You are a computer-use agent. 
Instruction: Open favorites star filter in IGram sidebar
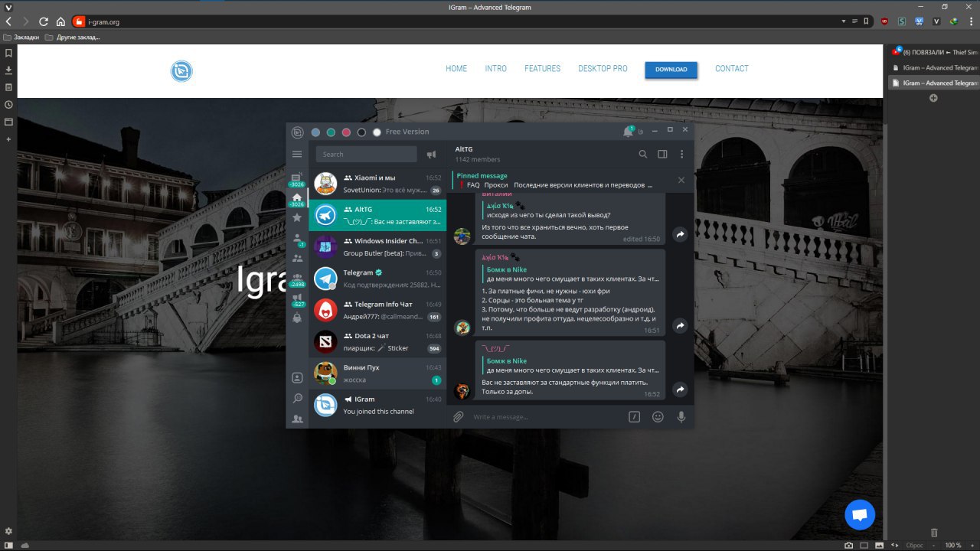click(297, 217)
